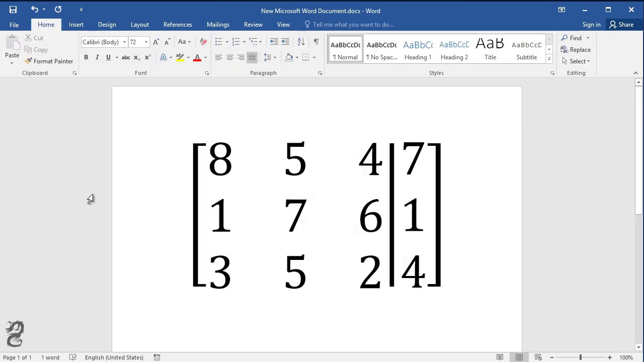The height and width of the screenshot is (362, 644).
Task: Open line and paragraph spacing options
Action: coord(270,57)
